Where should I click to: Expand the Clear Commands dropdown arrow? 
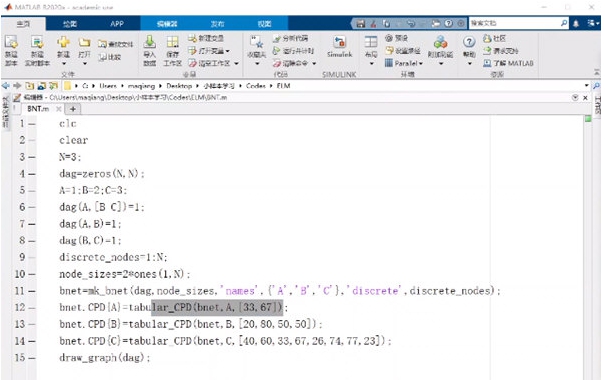(x=314, y=63)
